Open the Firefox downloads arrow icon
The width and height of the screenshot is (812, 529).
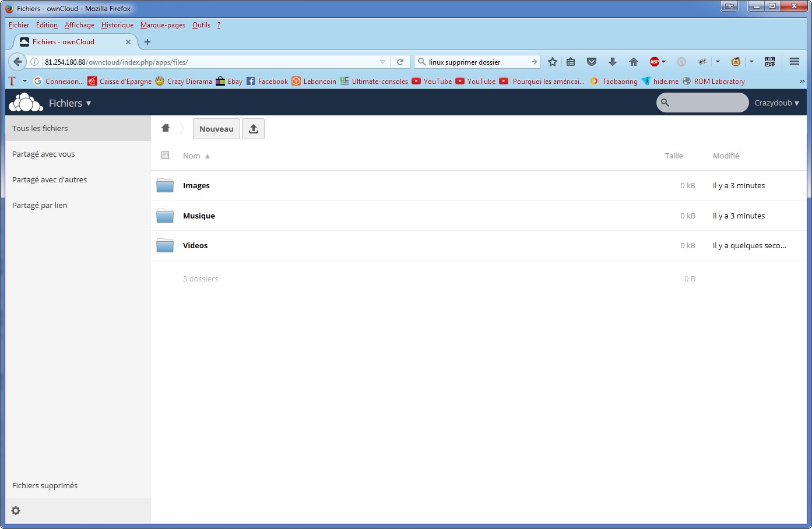point(612,62)
